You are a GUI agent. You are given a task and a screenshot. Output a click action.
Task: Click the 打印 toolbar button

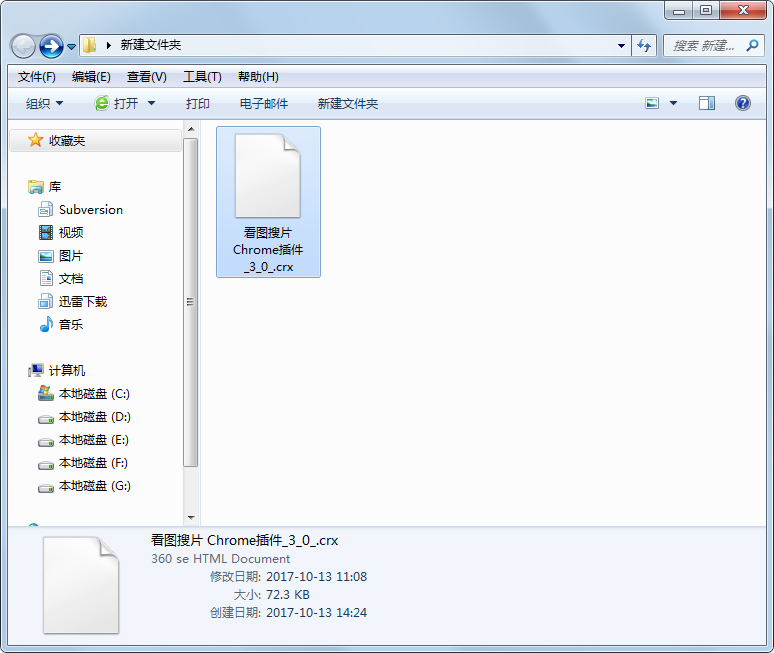click(197, 104)
